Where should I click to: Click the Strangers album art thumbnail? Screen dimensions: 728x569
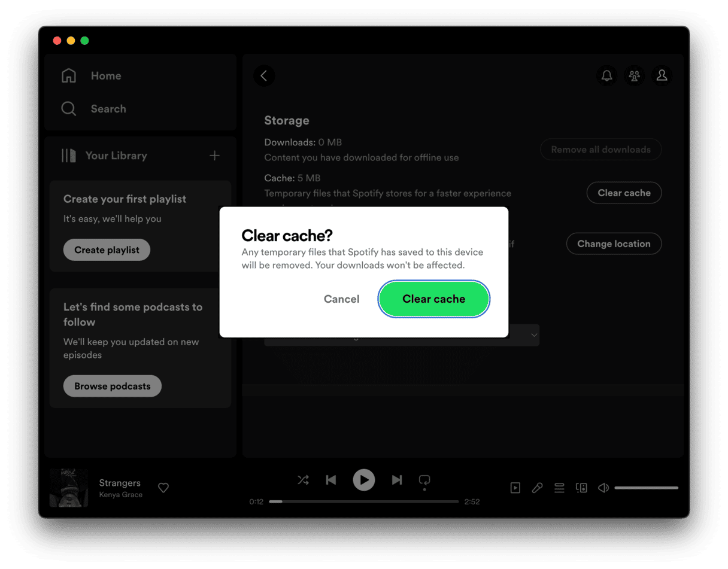pos(69,488)
